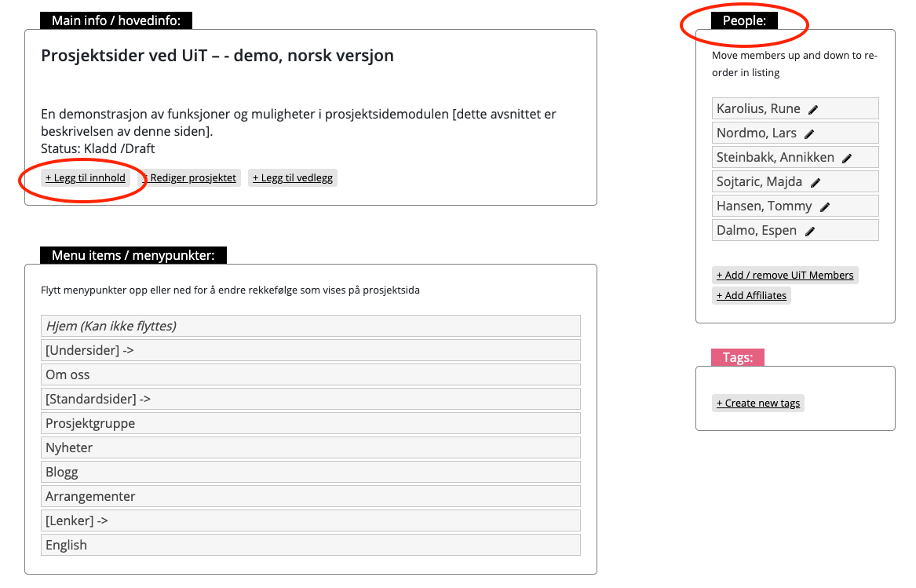Click the '+ Add Affiliates' button
Image resolution: width=916 pixels, height=588 pixels.
751,295
